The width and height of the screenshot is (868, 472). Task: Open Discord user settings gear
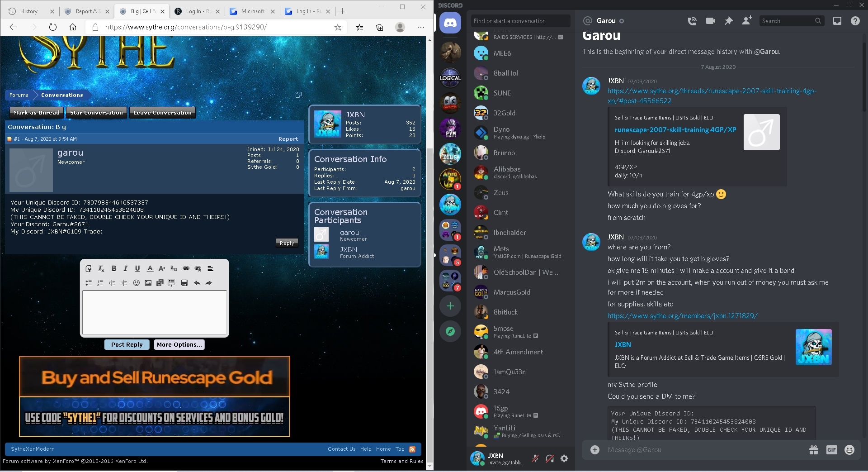(564, 458)
